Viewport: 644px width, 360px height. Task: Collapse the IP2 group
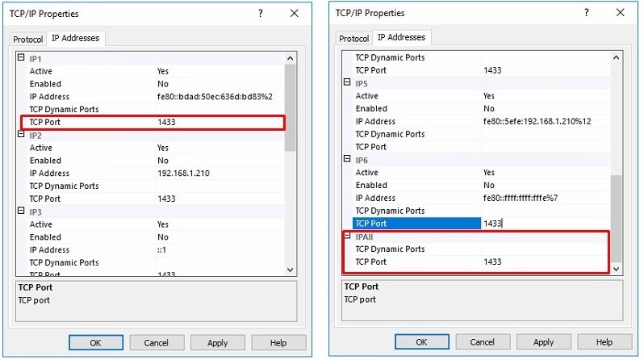point(20,136)
